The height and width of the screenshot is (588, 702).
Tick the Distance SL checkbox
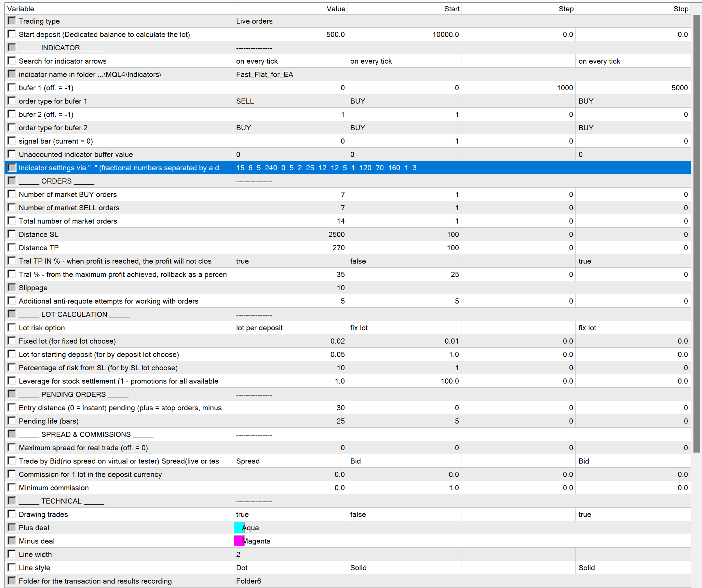point(12,234)
